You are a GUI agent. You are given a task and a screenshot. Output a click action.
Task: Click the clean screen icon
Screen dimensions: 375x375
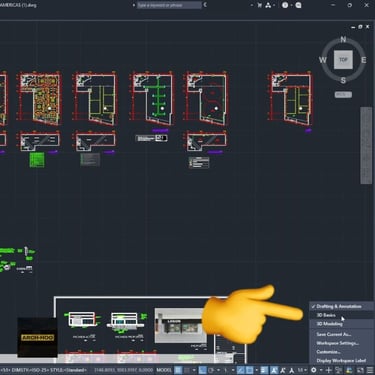pos(360,370)
